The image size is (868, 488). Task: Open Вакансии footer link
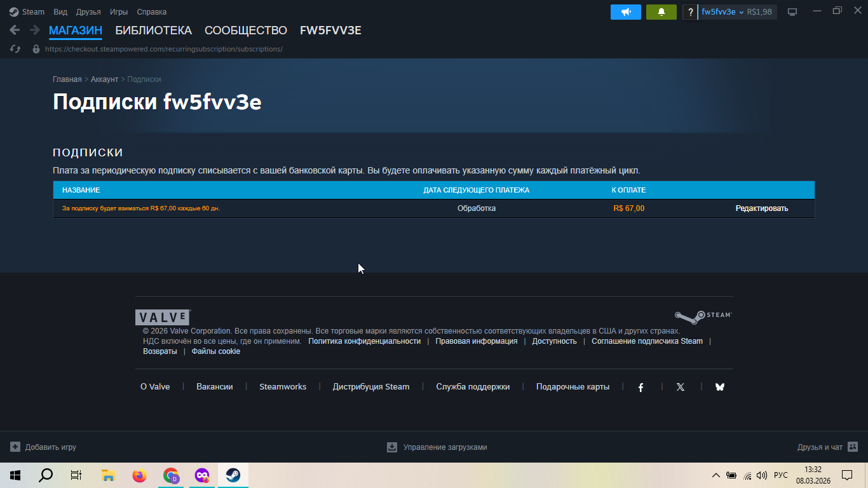tap(215, 387)
